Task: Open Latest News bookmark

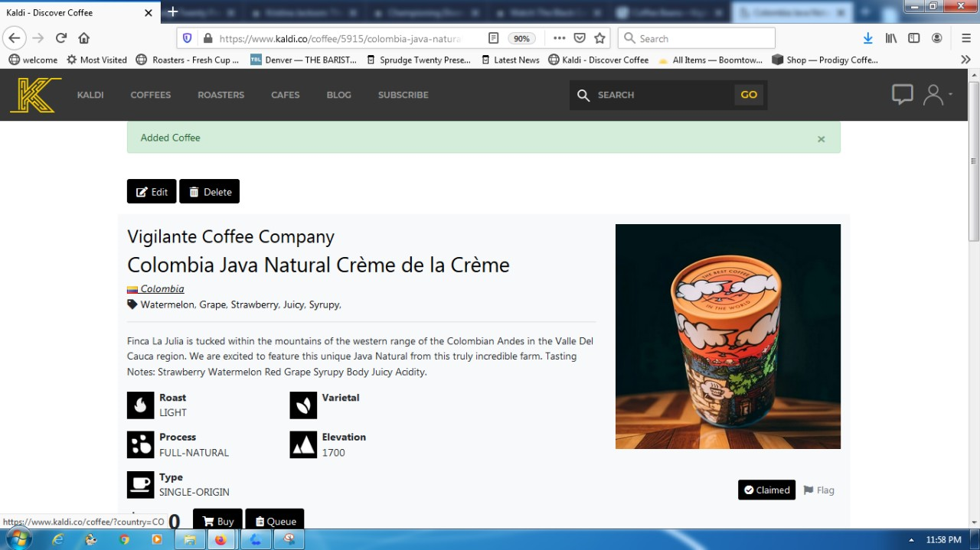Action: tap(510, 60)
